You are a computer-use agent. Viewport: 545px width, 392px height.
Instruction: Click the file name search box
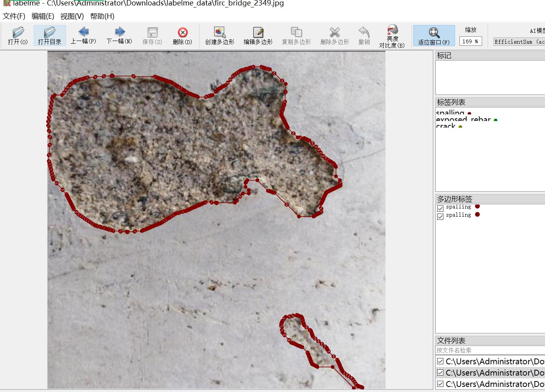(490, 350)
